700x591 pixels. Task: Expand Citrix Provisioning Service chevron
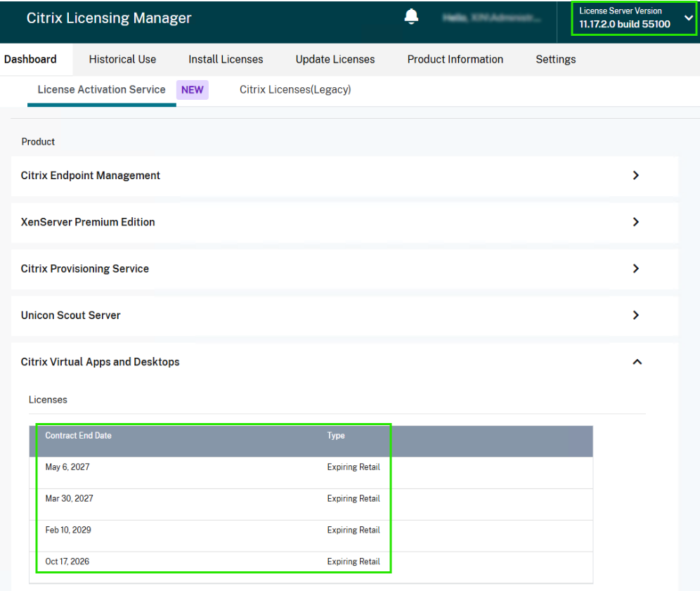click(x=636, y=268)
